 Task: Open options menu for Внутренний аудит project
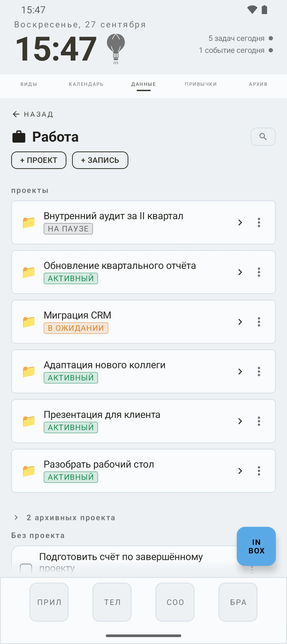259,222
